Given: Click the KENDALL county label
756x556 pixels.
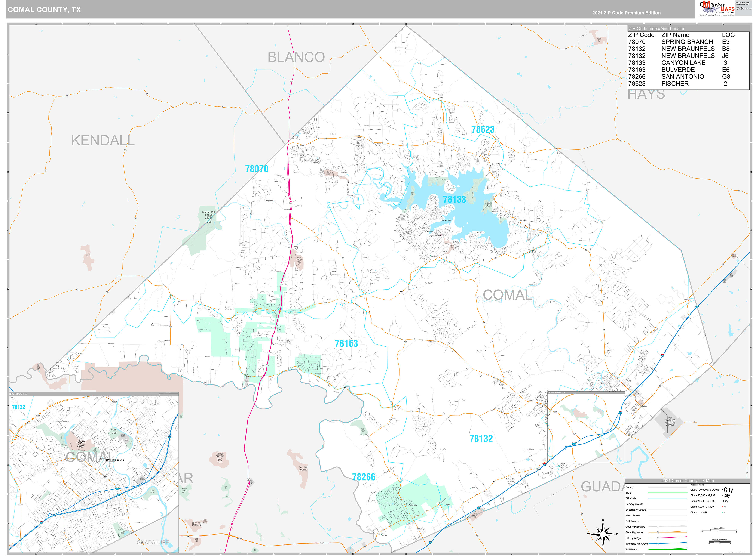Looking at the screenshot, I should click(103, 141).
